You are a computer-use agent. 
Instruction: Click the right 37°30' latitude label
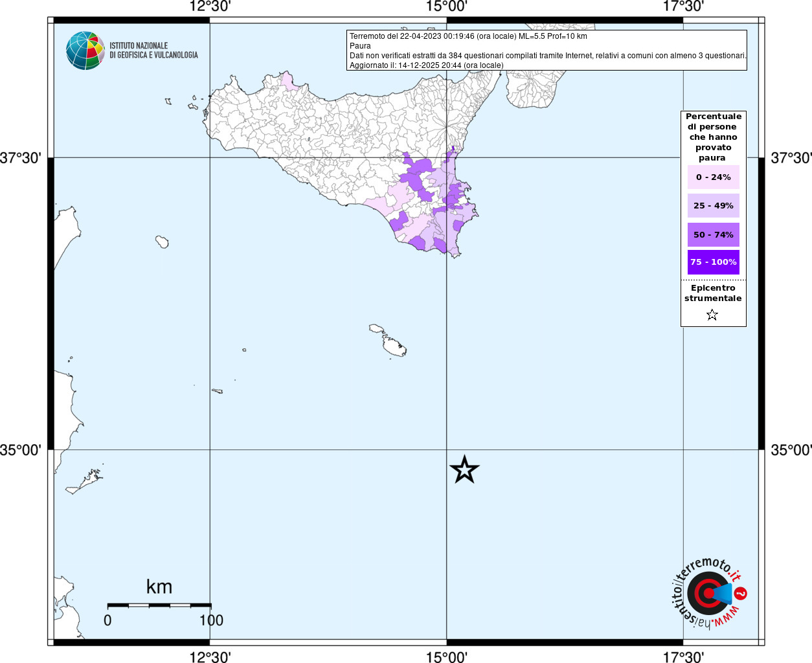point(791,158)
